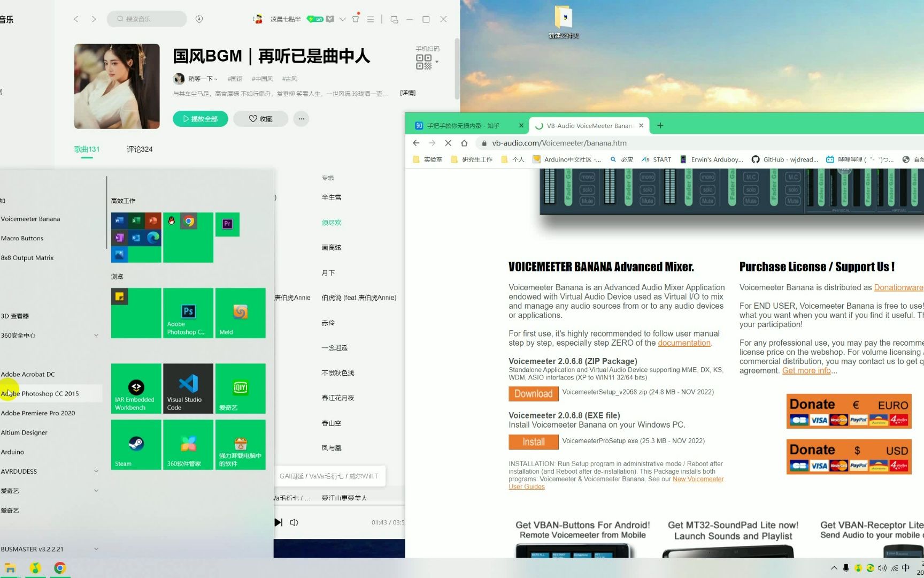The height and width of the screenshot is (578, 924).
Task: Open the Excel tile in Start menu
Action: 136,220
